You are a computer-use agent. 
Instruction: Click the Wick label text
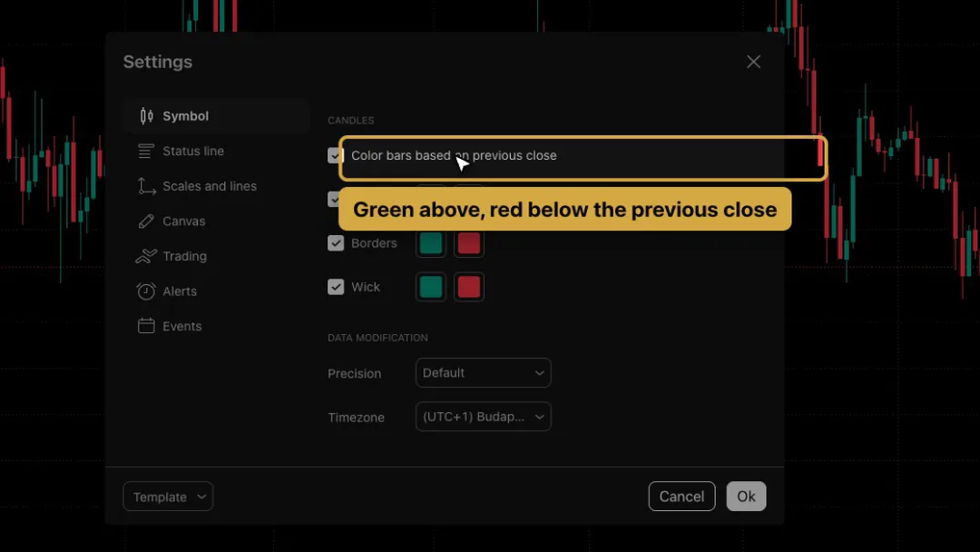(x=366, y=286)
